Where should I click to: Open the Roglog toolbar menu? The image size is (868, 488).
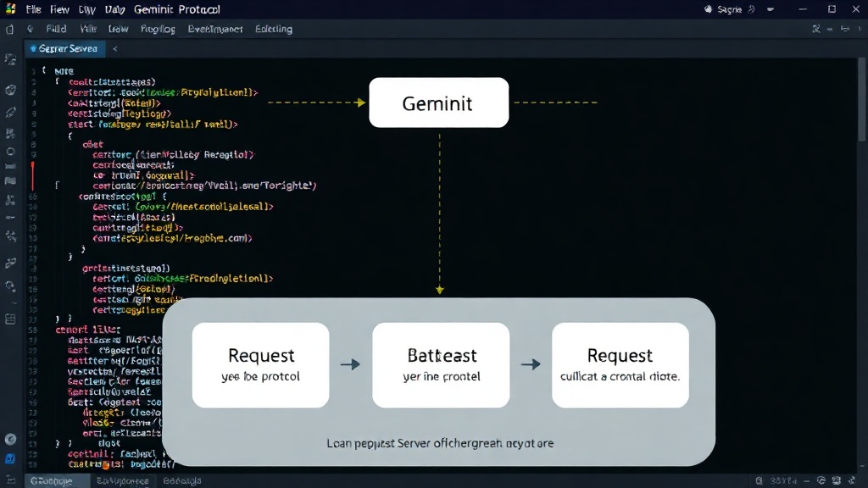coord(158,29)
